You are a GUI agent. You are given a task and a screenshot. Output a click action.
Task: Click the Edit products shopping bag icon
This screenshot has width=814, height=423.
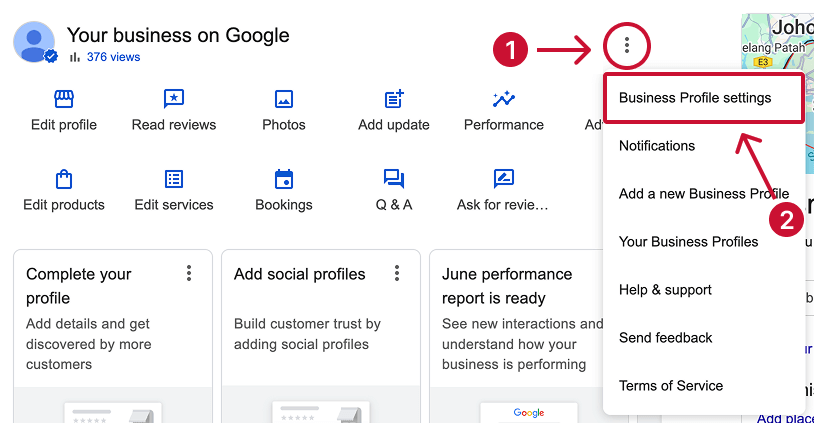click(x=64, y=179)
